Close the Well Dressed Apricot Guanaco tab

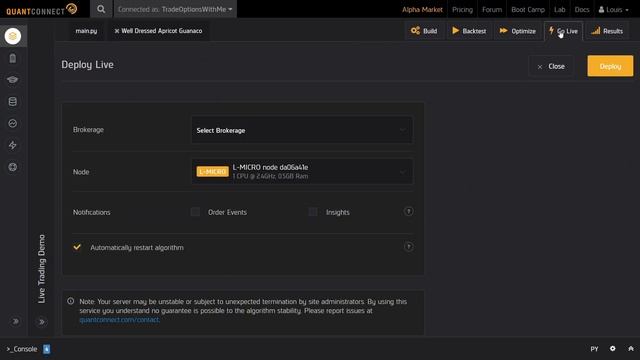pos(117,31)
